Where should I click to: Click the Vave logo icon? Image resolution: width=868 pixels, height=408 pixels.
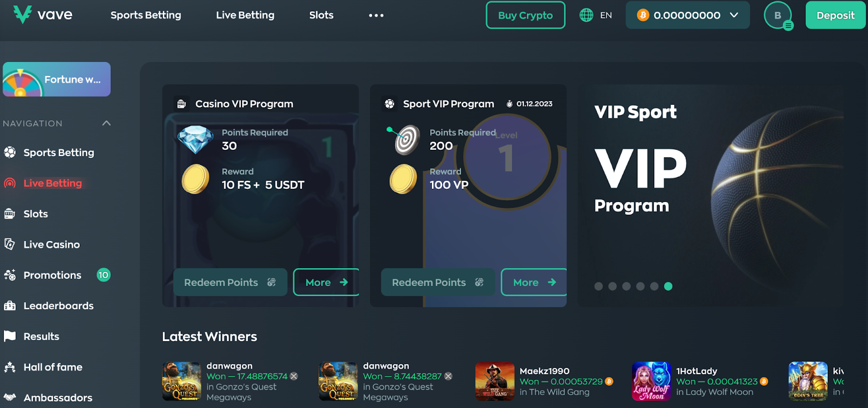pos(23,15)
